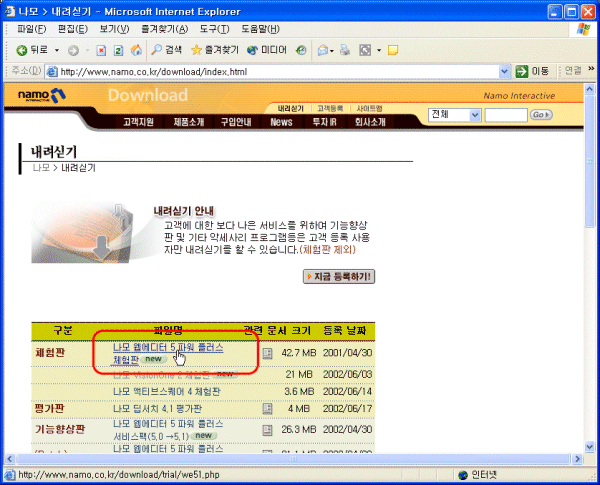
Task: Go to the Home page icon
Action: [136, 50]
